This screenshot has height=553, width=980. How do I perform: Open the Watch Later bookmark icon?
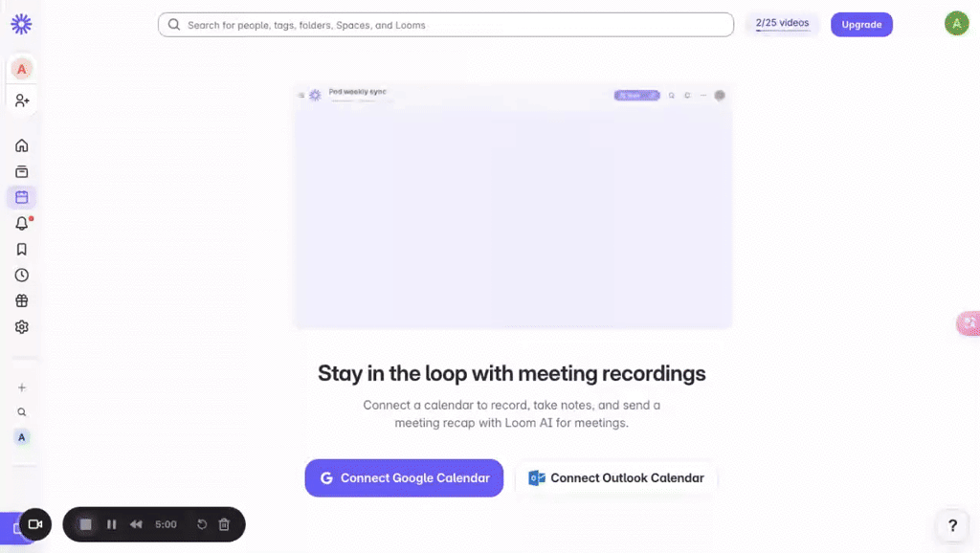click(x=22, y=250)
